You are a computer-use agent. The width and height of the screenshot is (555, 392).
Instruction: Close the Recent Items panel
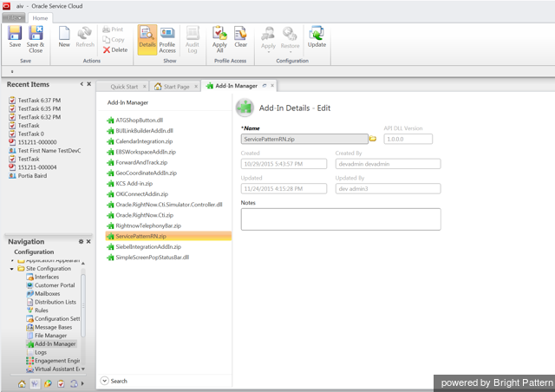(x=88, y=84)
